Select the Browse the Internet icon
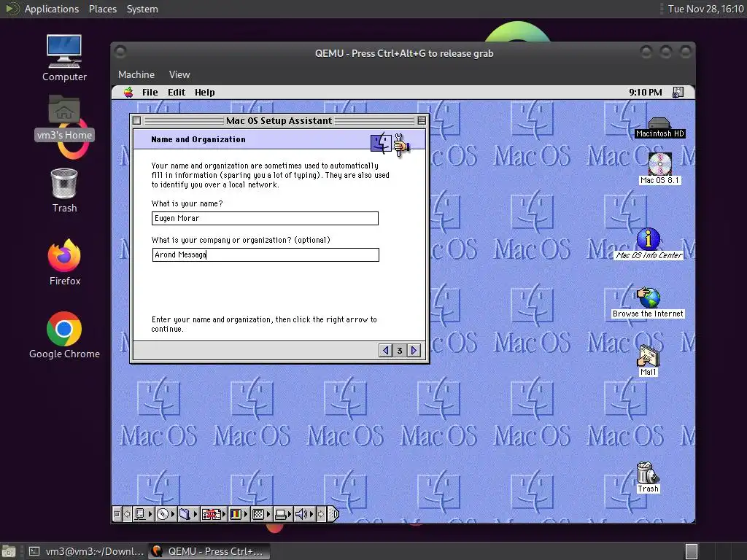The image size is (747, 560). pyautogui.click(x=648, y=303)
